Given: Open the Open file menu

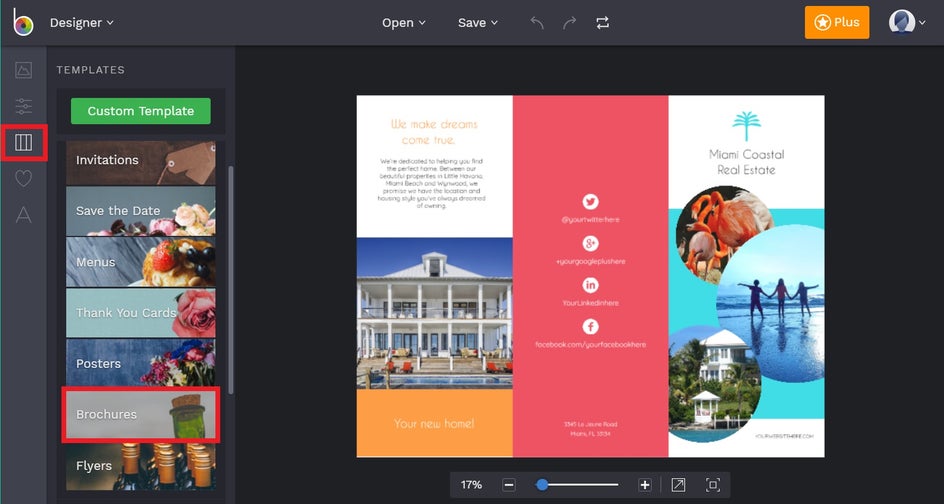Looking at the screenshot, I should point(403,23).
